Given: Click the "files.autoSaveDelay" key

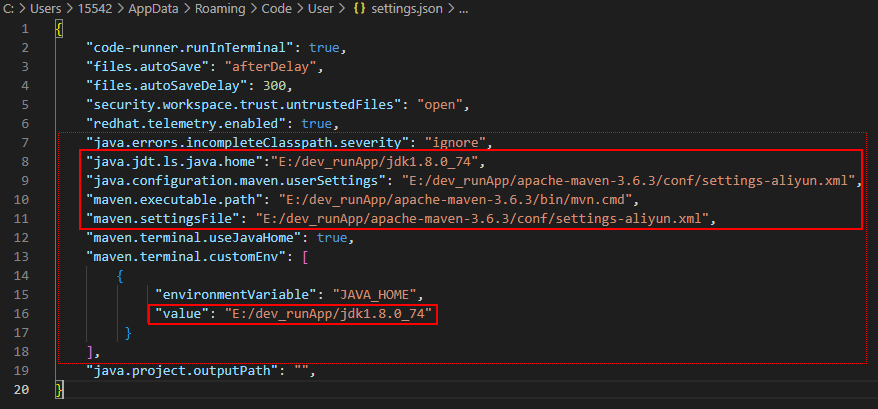Looking at the screenshot, I should click(167, 86).
